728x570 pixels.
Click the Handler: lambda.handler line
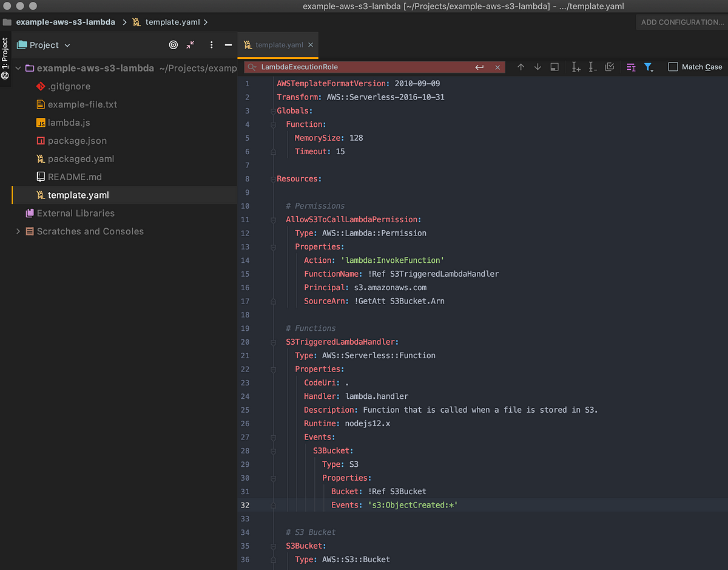(x=356, y=396)
